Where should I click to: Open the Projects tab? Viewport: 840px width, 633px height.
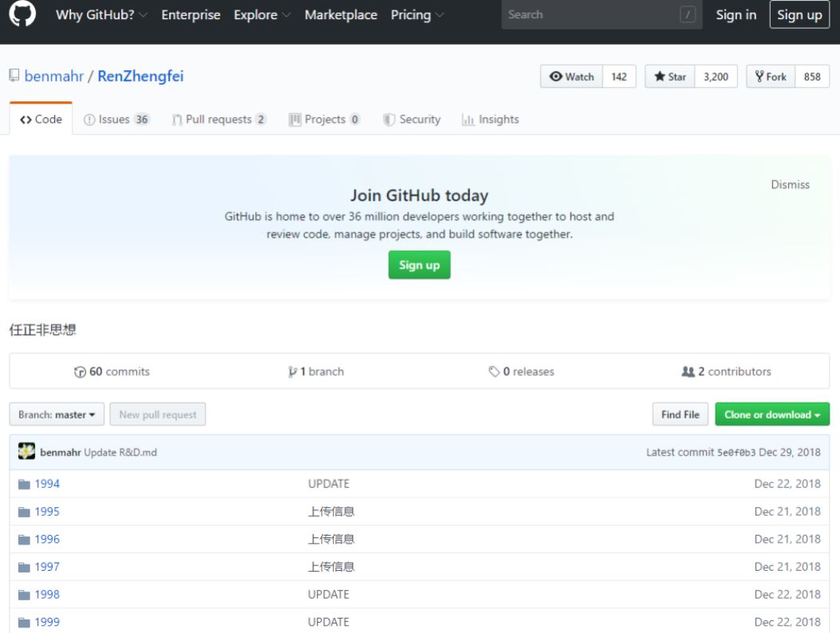(324, 119)
